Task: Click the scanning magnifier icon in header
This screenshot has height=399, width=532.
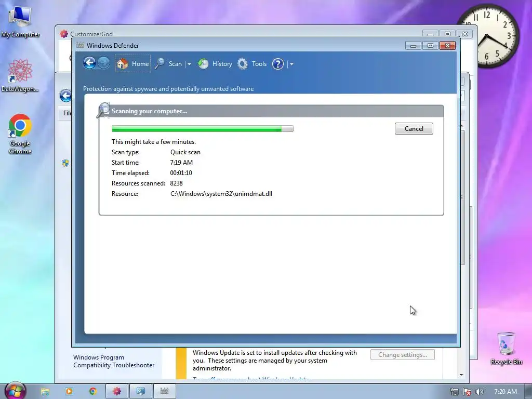Action: (103, 110)
